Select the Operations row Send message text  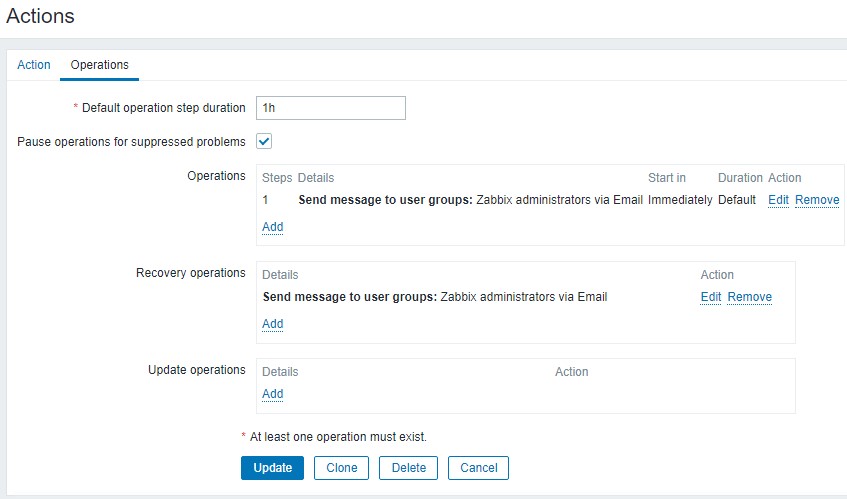coord(470,200)
